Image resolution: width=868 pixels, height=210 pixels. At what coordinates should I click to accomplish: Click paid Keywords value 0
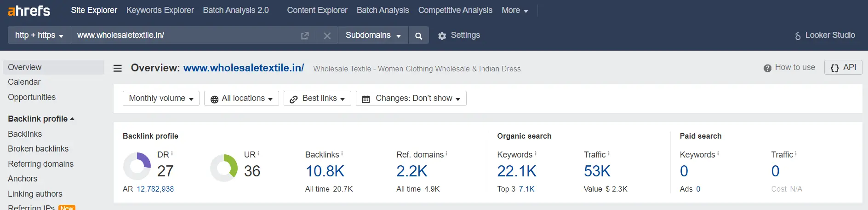click(684, 171)
